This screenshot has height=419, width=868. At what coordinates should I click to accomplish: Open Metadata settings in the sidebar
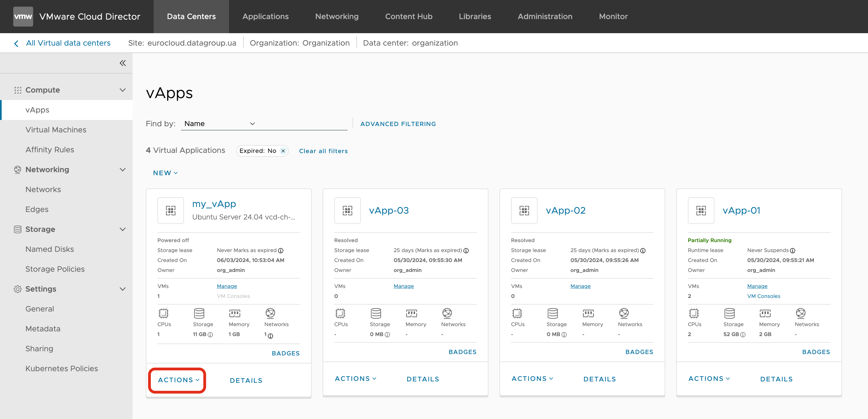coord(43,329)
